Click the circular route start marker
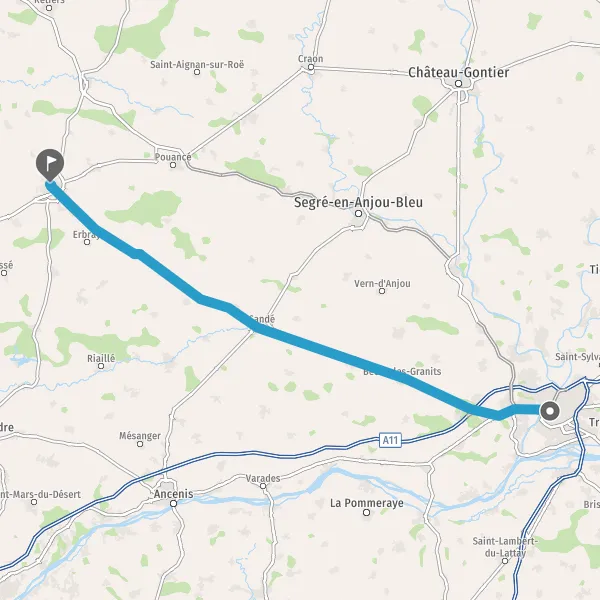The height and width of the screenshot is (600, 600). 550,412
